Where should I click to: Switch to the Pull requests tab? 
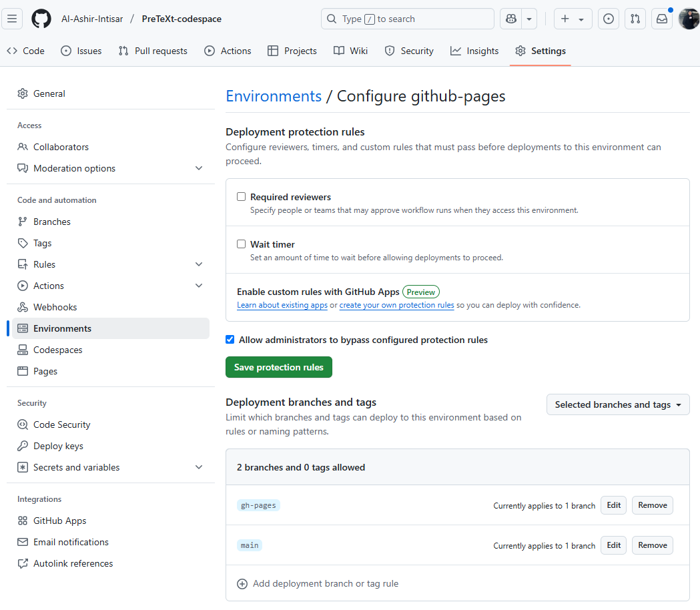153,51
